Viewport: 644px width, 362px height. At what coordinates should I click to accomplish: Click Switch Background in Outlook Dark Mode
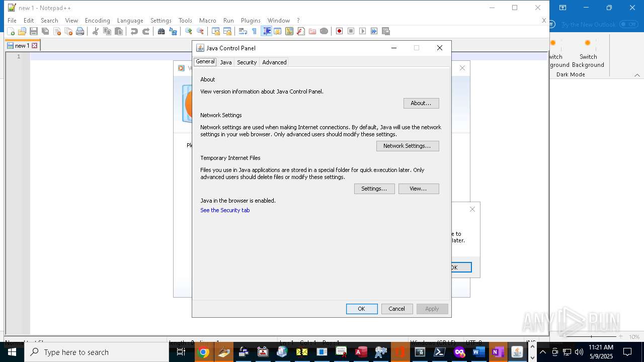[588, 53]
